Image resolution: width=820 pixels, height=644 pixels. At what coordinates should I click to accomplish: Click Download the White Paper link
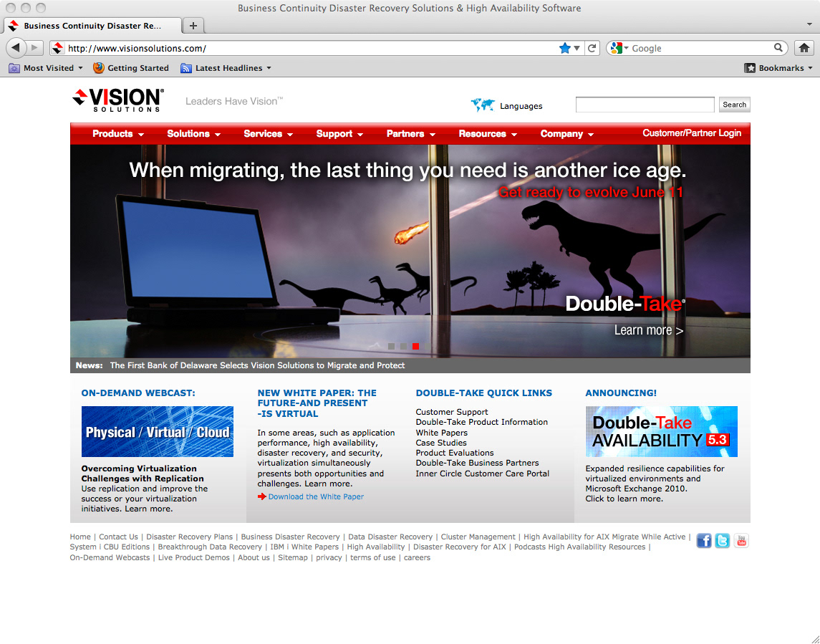pyautogui.click(x=316, y=496)
